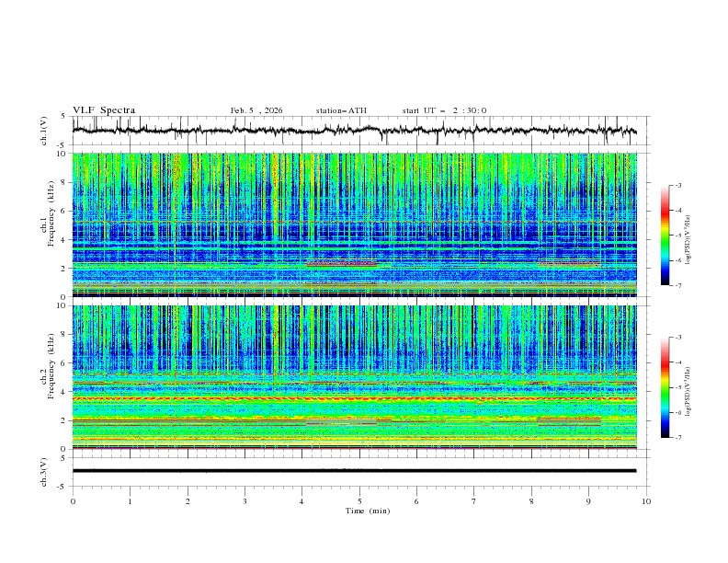Click the "station=ATH" label
The image size is (728, 563).
[x=341, y=110]
